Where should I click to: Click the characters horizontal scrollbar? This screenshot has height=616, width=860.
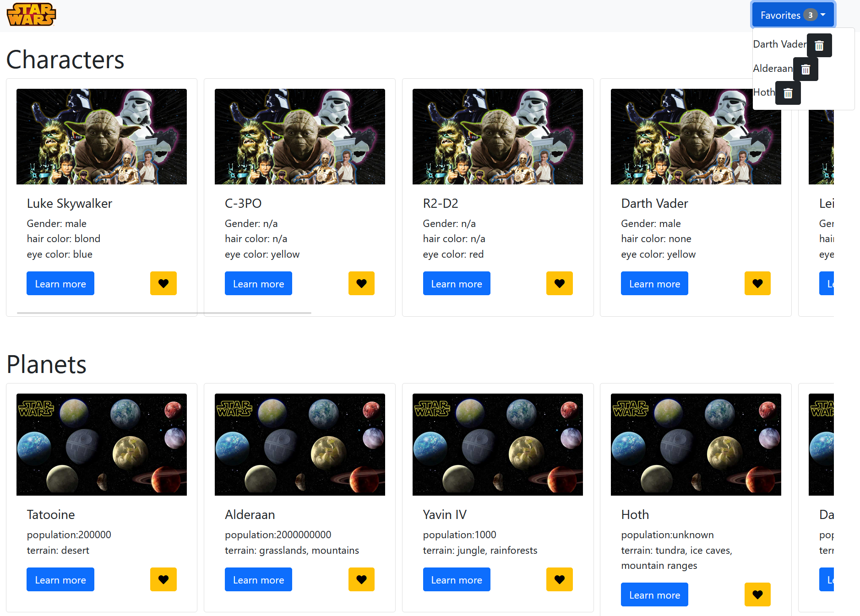pos(164,313)
